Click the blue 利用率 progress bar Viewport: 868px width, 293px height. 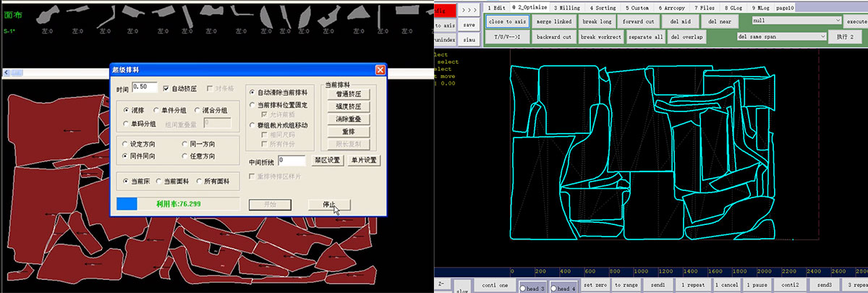tap(127, 204)
